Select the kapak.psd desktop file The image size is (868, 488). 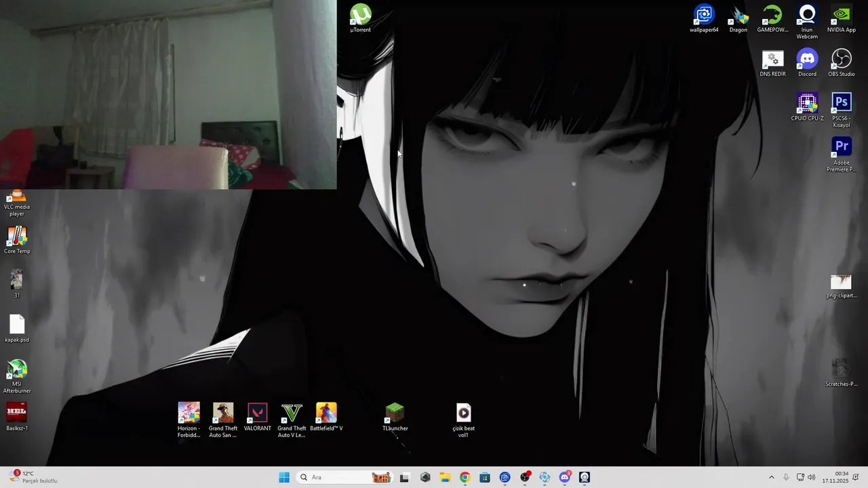17,328
